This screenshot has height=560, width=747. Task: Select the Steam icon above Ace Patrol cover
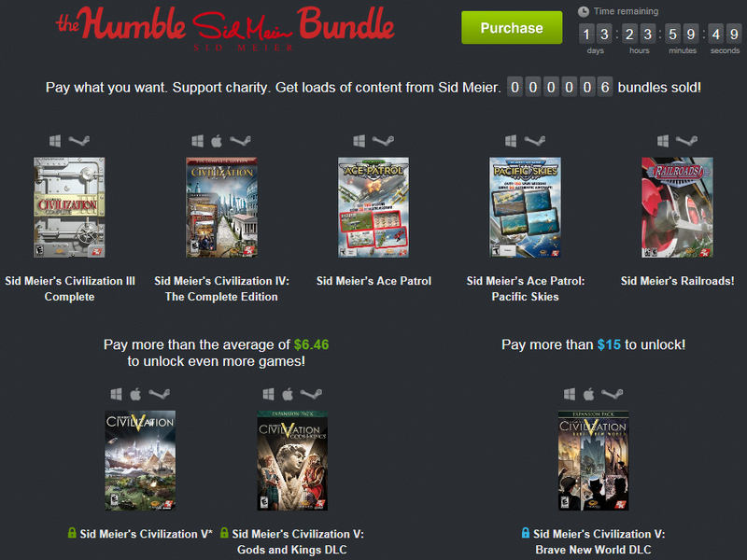[383, 141]
